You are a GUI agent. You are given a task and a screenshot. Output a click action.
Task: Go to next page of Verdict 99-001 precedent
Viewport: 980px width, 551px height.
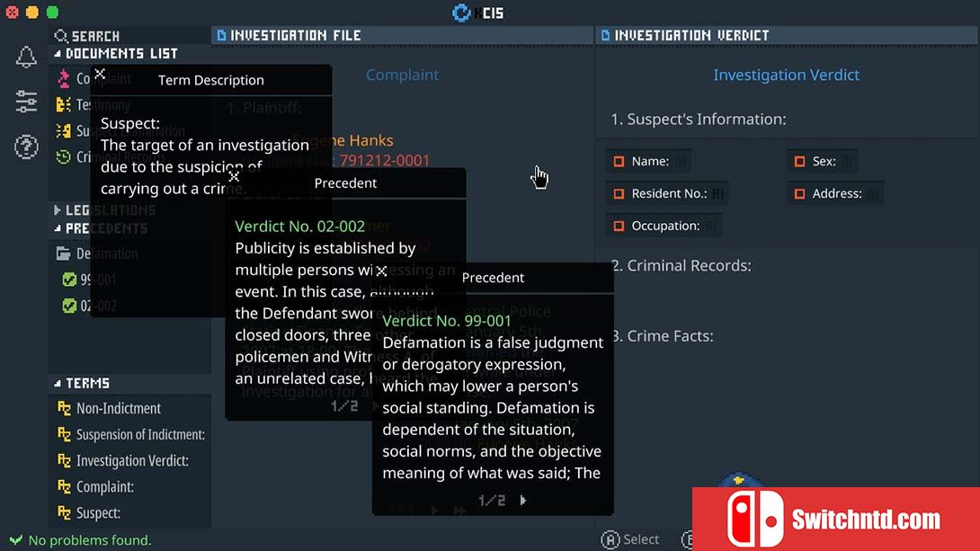[523, 501]
